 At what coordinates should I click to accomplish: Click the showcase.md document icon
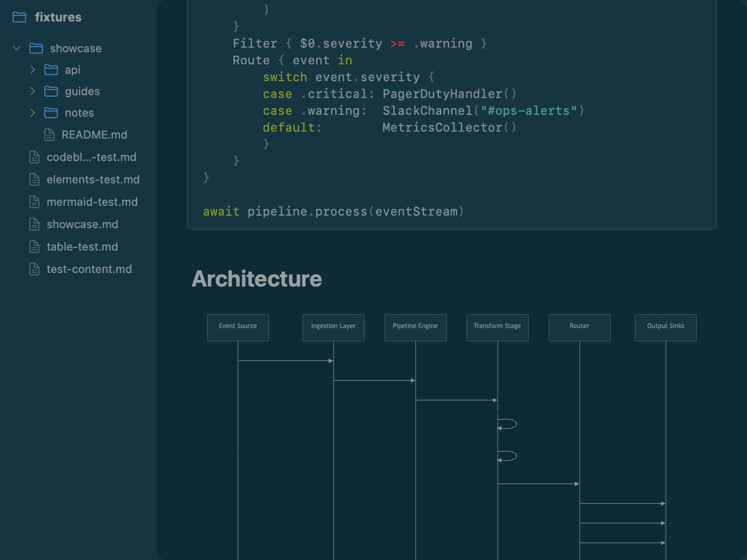point(35,224)
